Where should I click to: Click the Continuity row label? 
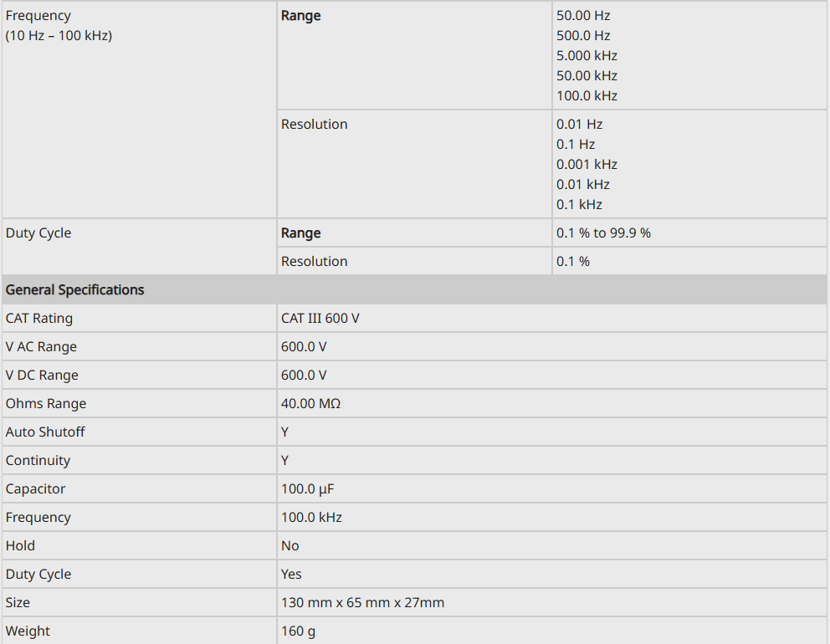click(x=38, y=461)
